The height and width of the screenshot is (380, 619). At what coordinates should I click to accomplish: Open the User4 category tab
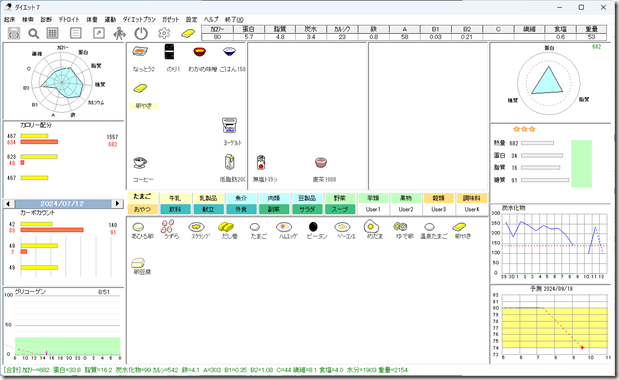point(471,209)
